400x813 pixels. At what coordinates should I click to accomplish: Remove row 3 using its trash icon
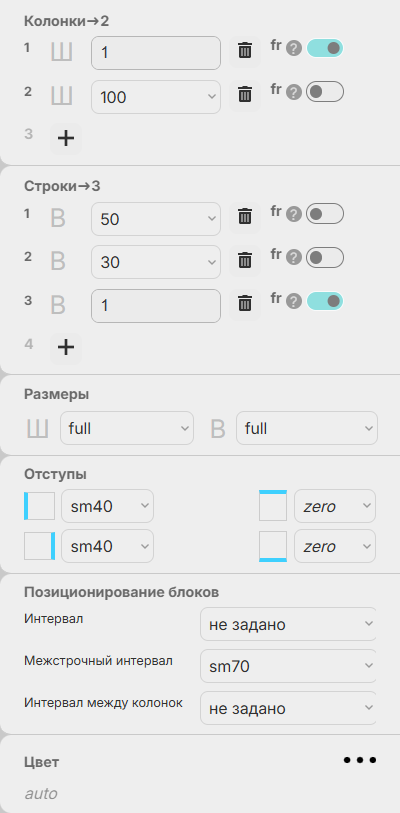coord(245,303)
